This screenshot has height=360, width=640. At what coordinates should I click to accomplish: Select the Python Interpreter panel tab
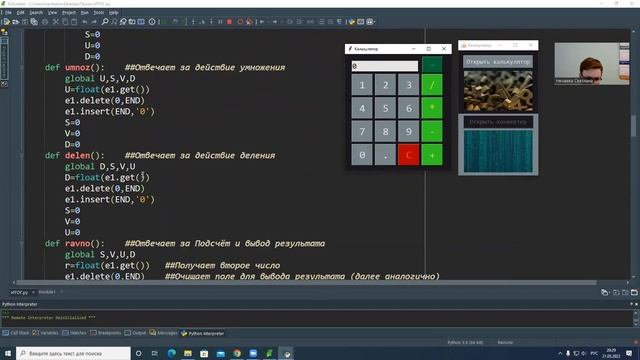point(202,333)
